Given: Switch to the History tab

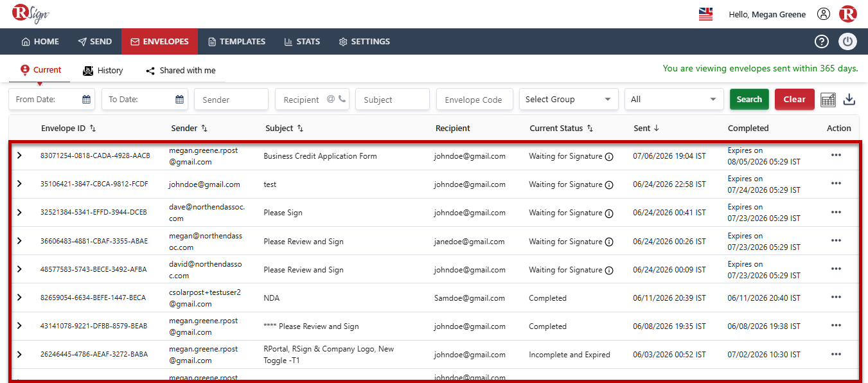Looking at the screenshot, I should coord(103,71).
